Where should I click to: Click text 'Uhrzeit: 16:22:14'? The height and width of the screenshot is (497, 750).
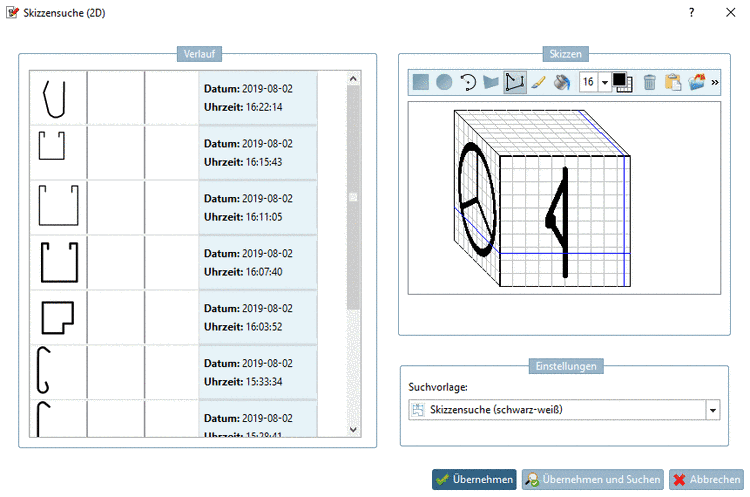[x=243, y=107]
